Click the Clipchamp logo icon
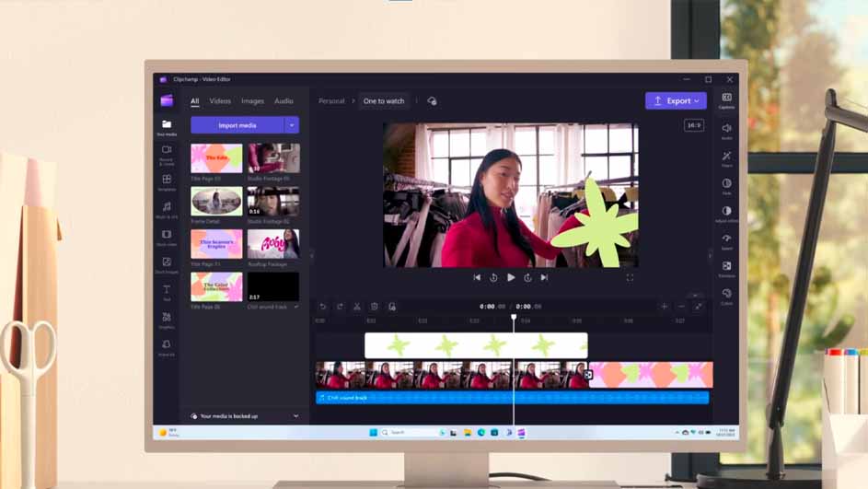Image resolution: width=868 pixels, height=489 pixels. coord(167,100)
